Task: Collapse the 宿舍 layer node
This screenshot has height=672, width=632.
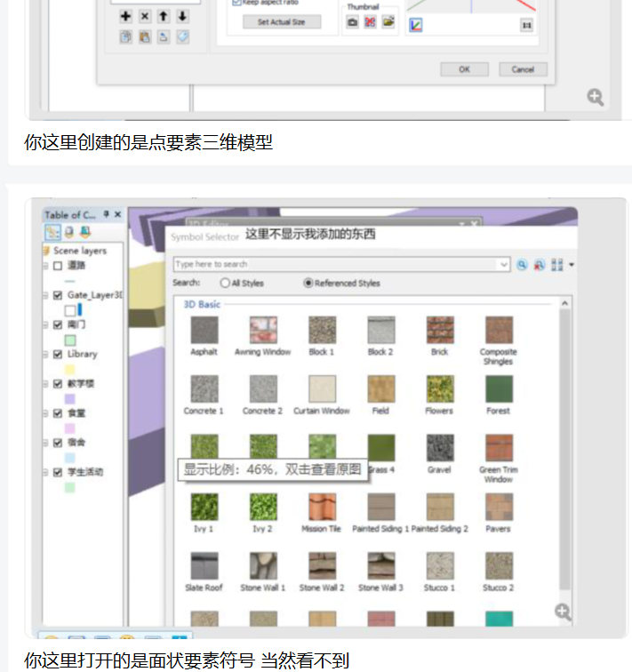Action: [45, 443]
